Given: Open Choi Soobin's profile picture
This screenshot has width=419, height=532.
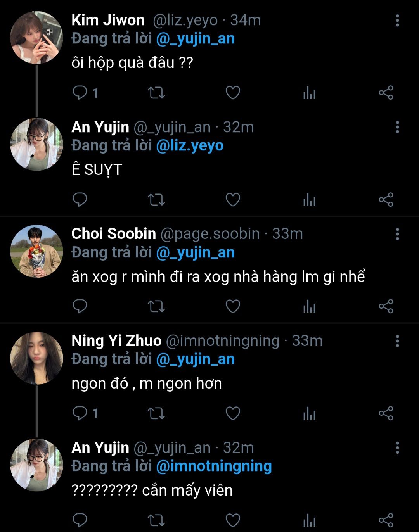Looking at the screenshot, I should pos(36,251).
